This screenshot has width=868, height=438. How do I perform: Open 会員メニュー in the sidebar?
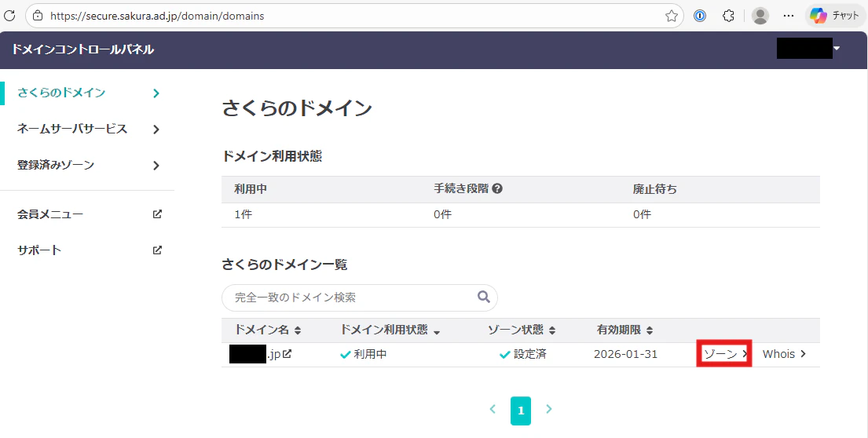pos(50,214)
